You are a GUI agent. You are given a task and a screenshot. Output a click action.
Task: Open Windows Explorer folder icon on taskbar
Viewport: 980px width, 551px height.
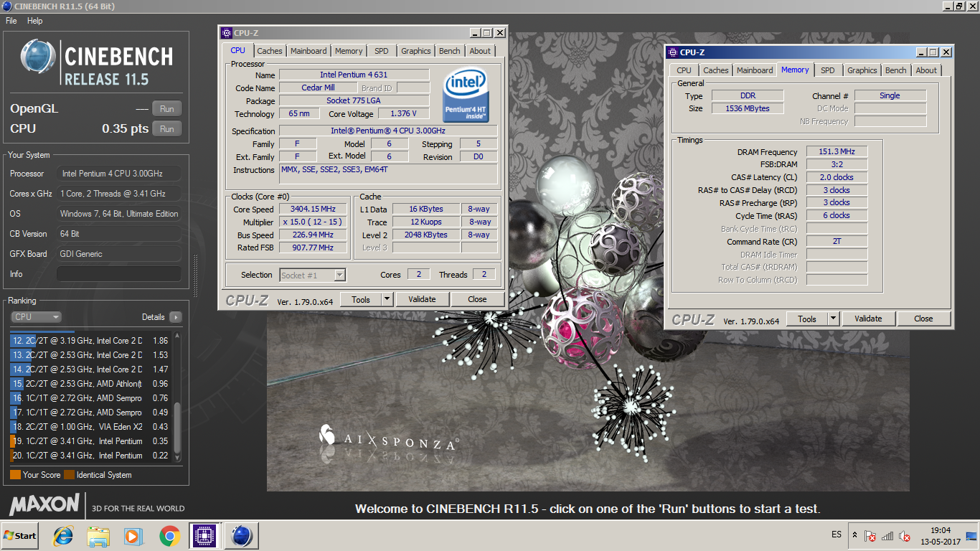tap(98, 535)
